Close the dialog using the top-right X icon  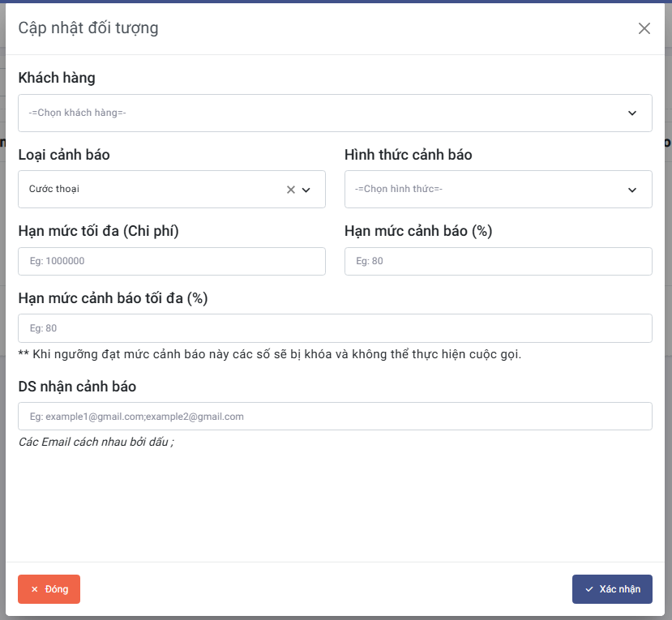(x=644, y=28)
